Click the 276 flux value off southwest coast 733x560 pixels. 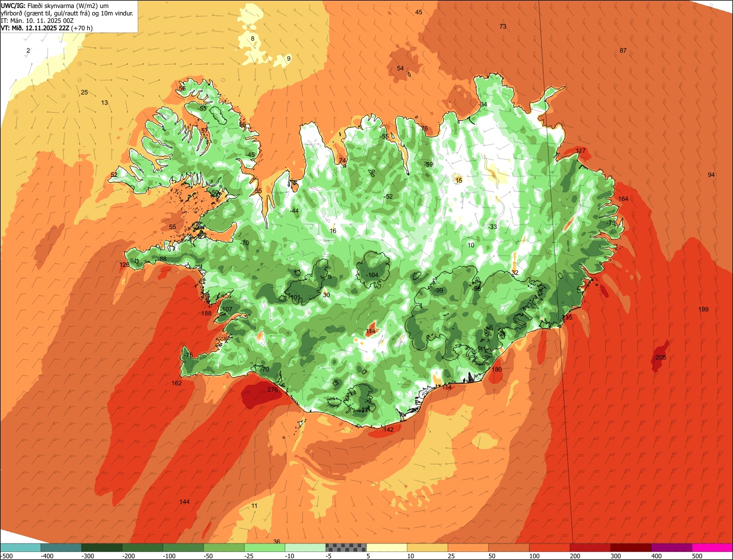click(x=273, y=389)
